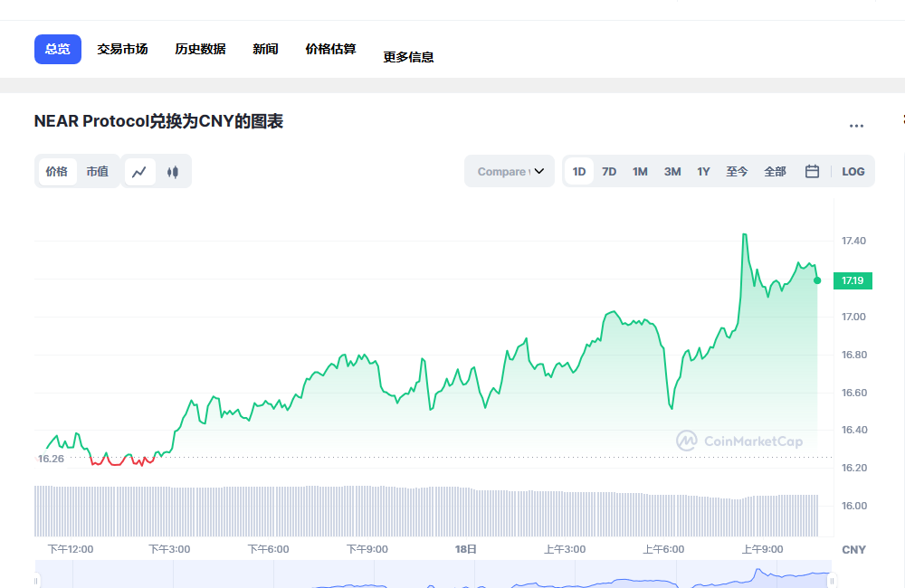Click the 17.40 price axis label
The width and height of the screenshot is (905, 588).
[853, 241]
